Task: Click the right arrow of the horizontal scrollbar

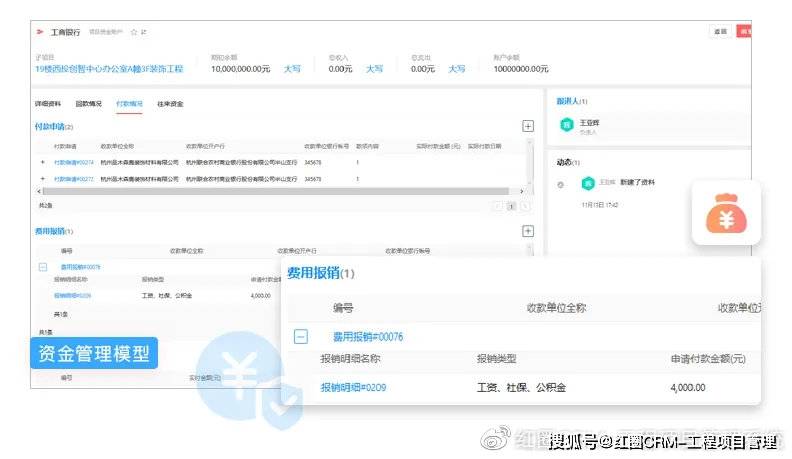Action: tap(522, 191)
